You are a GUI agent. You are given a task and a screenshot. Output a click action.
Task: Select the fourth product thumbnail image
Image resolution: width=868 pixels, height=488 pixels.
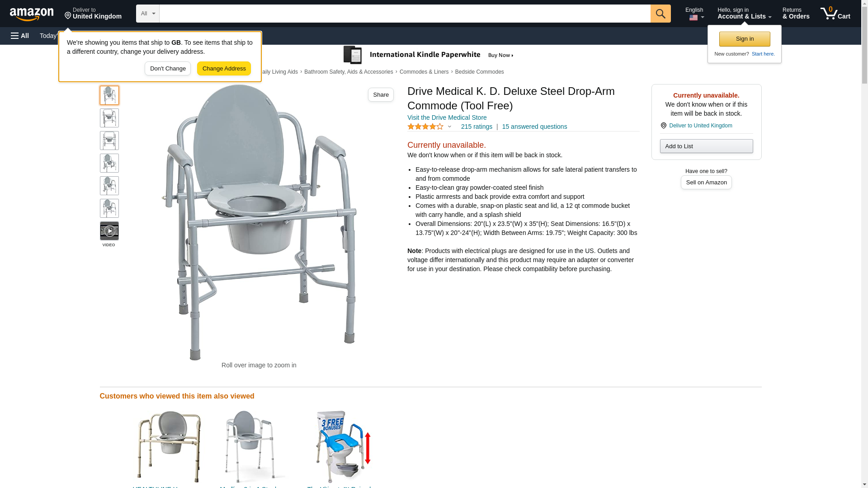(x=109, y=163)
